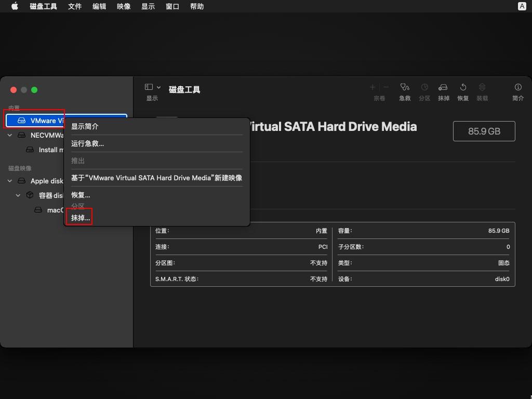Select 显示简介 in the context menu
Image resolution: width=532 pixels, height=399 pixels.
pyautogui.click(x=85, y=126)
